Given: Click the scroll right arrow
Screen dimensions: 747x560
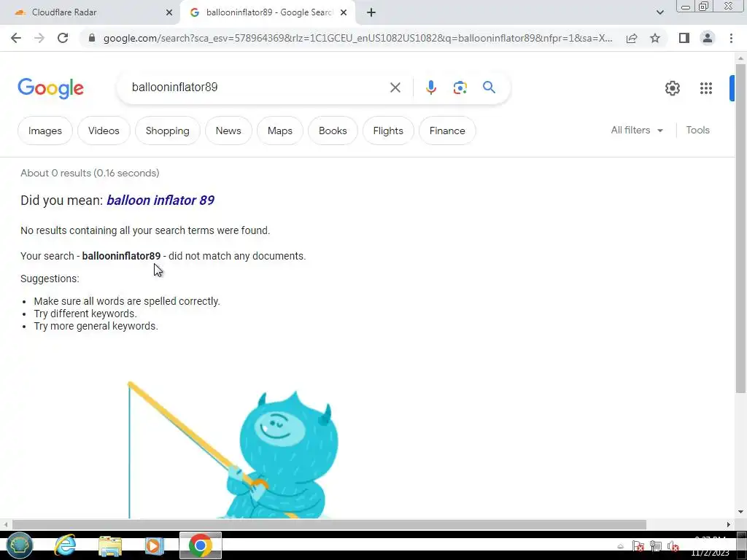Looking at the screenshot, I should tap(729, 524).
